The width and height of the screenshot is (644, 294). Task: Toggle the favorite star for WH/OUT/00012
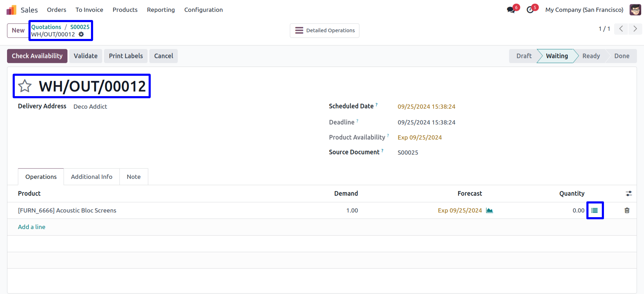click(x=25, y=86)
